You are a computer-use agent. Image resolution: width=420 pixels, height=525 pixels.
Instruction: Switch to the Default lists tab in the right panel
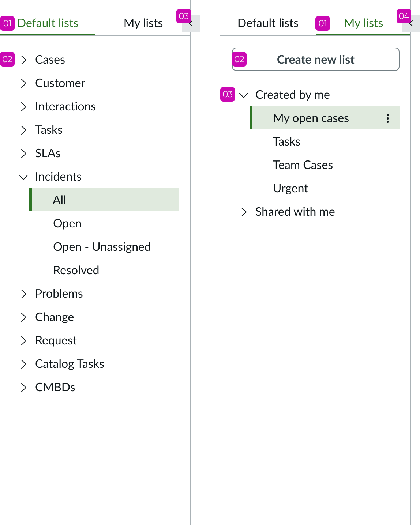[x=268, y=23]
